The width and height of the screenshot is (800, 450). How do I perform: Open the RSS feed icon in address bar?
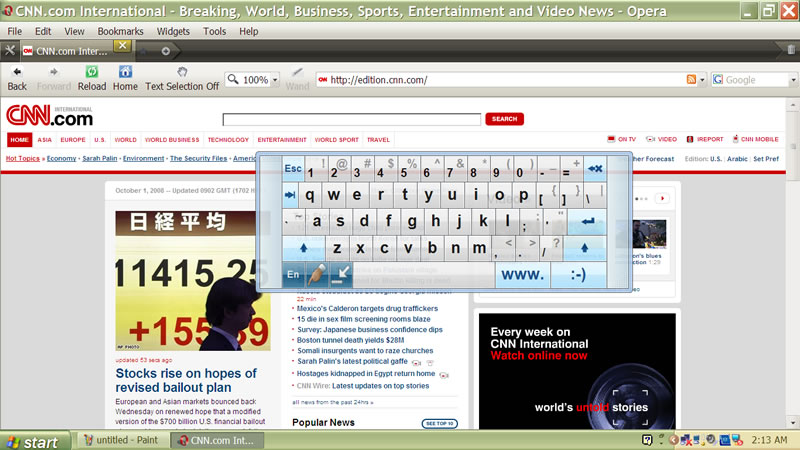pos(691,80)
